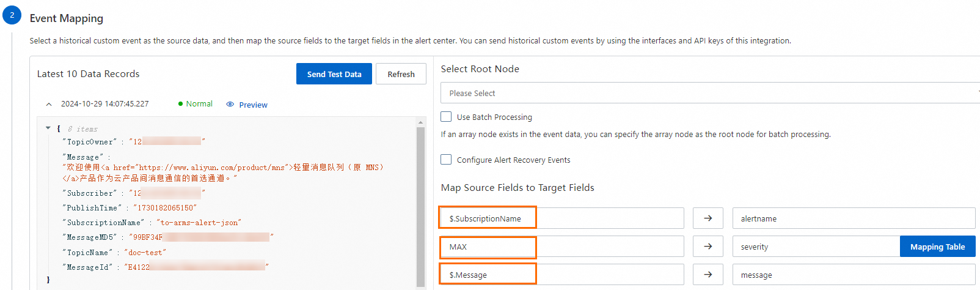The height and width of the screenshot is (290, 980).
Task: Click the green Normal status label
Action: pyautogui.click(x=199, y=104)
